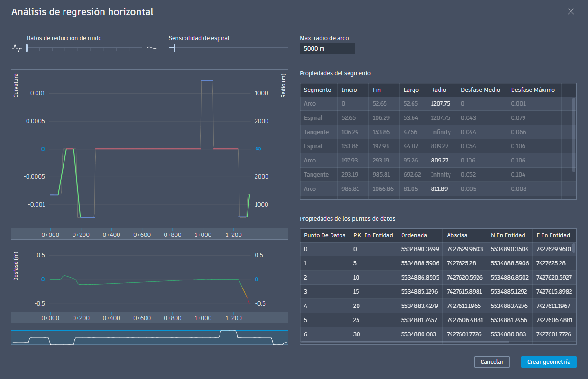The height and width of the screenshot is (379, 588).
Task: Click the long red tangent line in the curvature chart
Action: [148, 149]
